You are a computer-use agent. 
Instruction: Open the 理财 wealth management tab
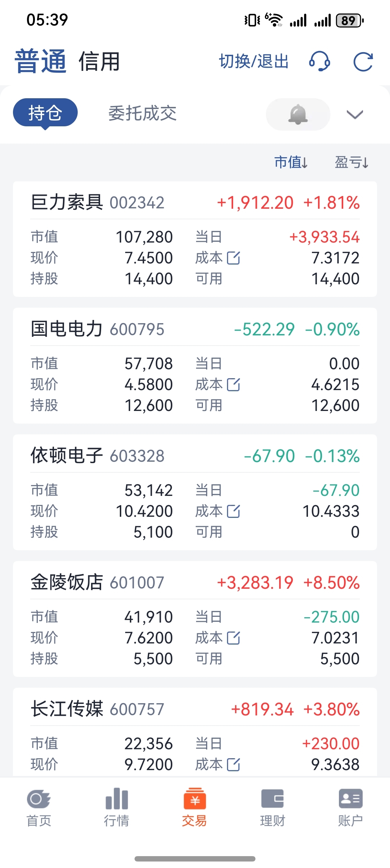pos(272,808)
